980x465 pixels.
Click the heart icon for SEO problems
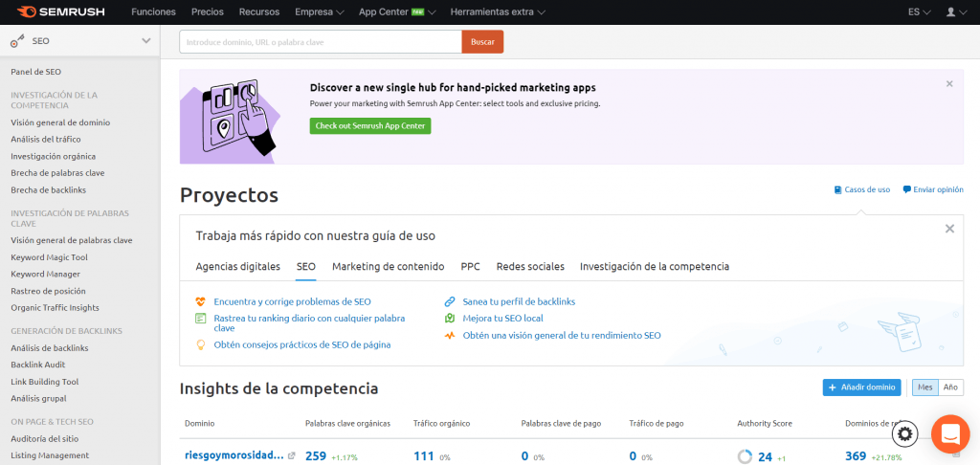coord(201,301)
